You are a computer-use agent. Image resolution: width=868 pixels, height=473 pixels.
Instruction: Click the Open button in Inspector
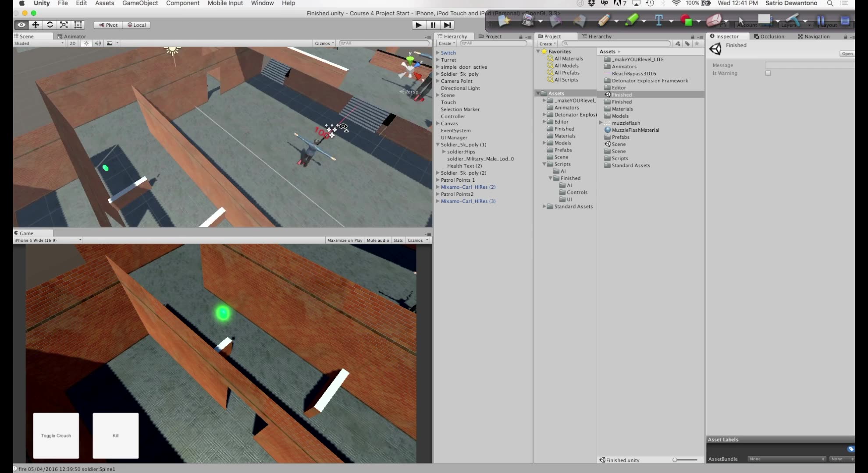[x=847, y=53]
